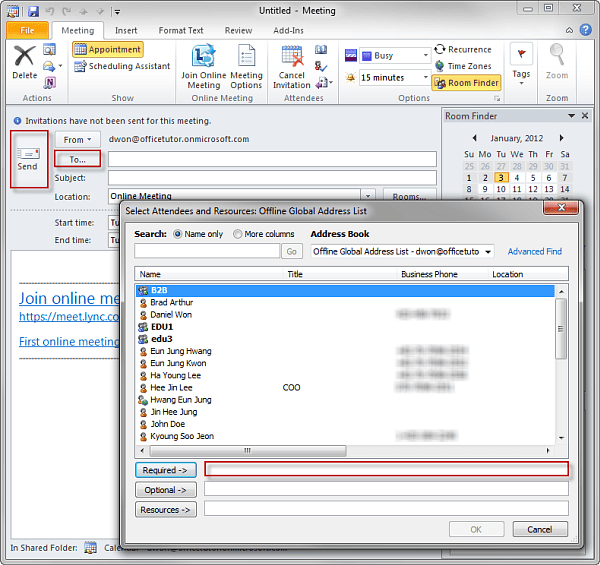This screenshot has width=600, height=565.
Task: Click the Recurrence button
Action: (x=463, y=49)
